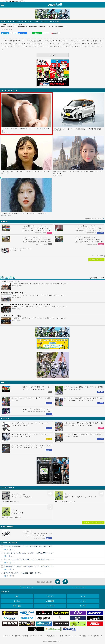The width and height of the screenshot is (105, 644).
Task: Click arrow on ピナレロ パリ ディスク card
Action: [50, 507]
